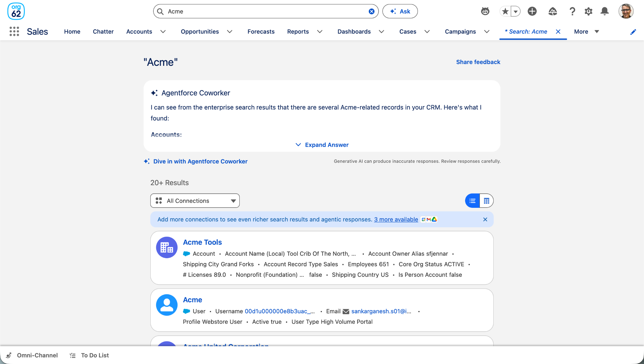This screenshot has width=644, height=364.
Task: Click the Ask button
Action: click(x=400, y=11)
